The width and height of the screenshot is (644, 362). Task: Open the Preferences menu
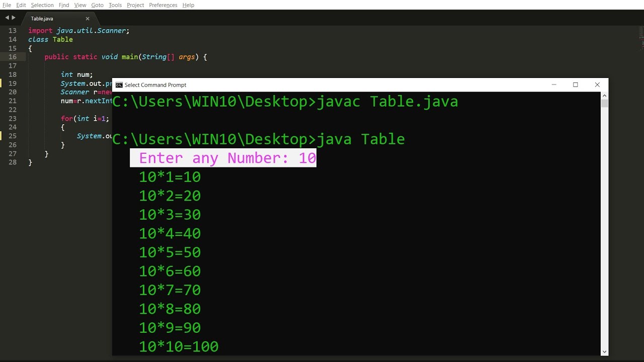(x=163, y=5)
